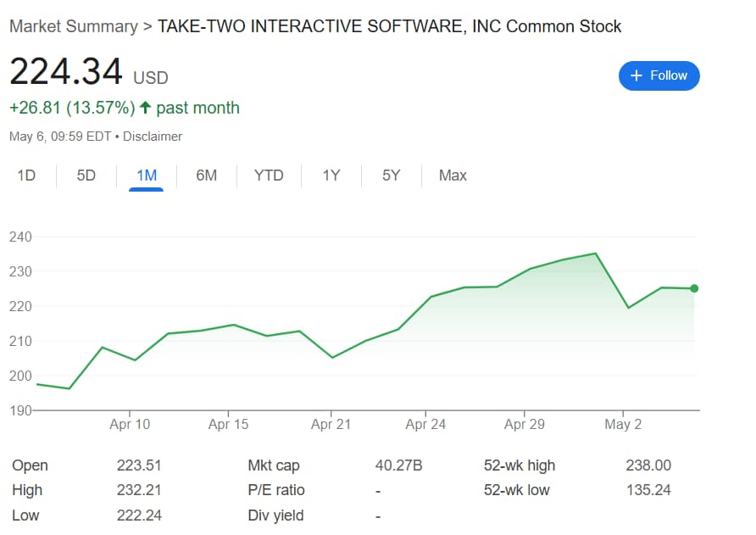Click the 200 y-axis label
This screenshot has width=756, height=535.
(20, 376)
